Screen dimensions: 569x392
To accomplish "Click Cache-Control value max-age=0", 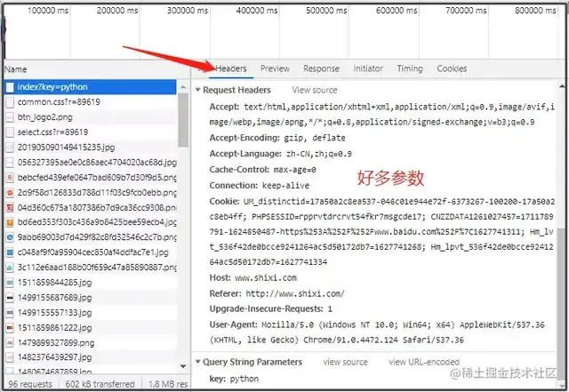I will click(x=294, y=170).
